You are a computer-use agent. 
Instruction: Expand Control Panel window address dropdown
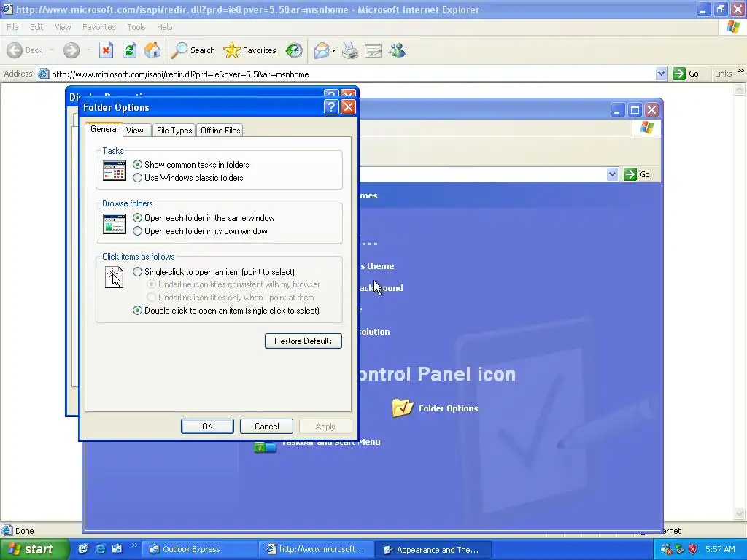point(612,174)
